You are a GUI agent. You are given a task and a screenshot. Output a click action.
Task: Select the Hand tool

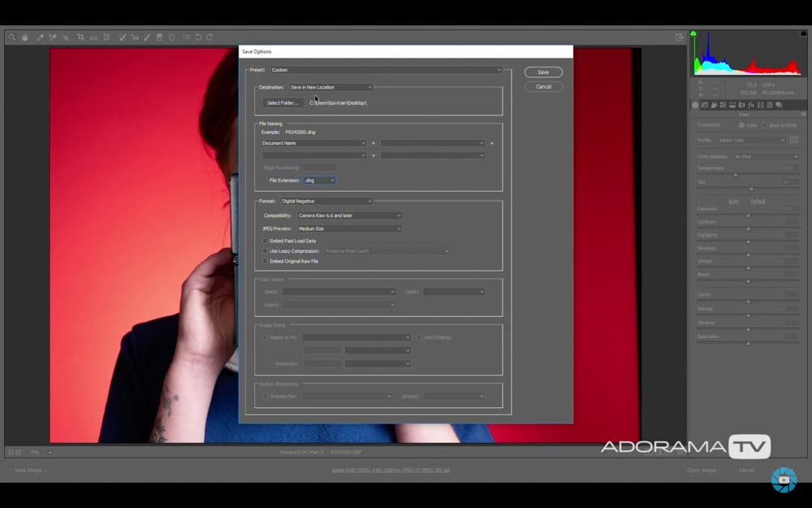click(x=24, y=37)
